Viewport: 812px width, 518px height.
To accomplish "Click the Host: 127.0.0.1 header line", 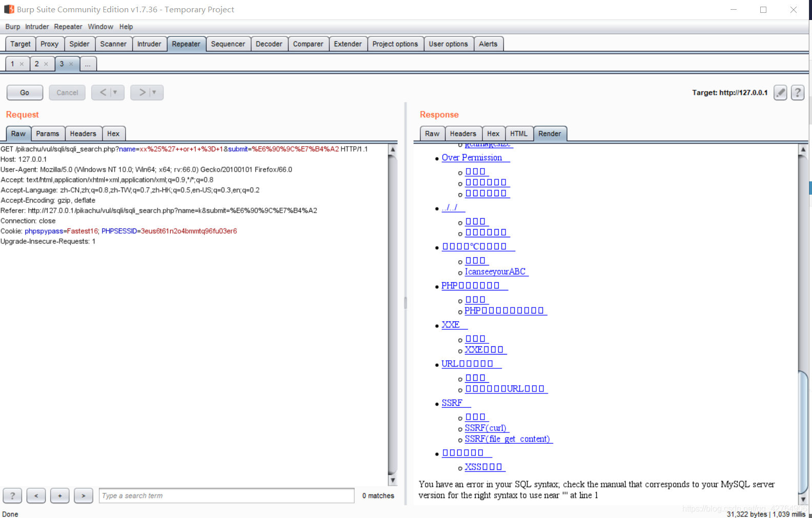I will tap(24, 159).
